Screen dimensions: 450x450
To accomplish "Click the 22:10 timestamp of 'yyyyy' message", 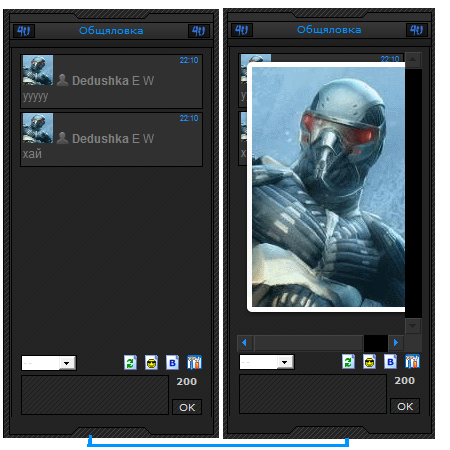I will pos(189,60).
